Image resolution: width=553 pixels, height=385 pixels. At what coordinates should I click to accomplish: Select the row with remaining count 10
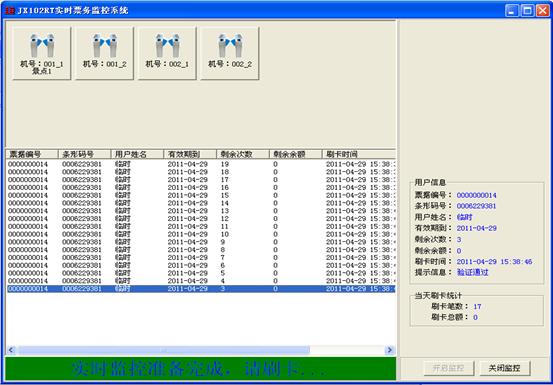tap(201, 234)
